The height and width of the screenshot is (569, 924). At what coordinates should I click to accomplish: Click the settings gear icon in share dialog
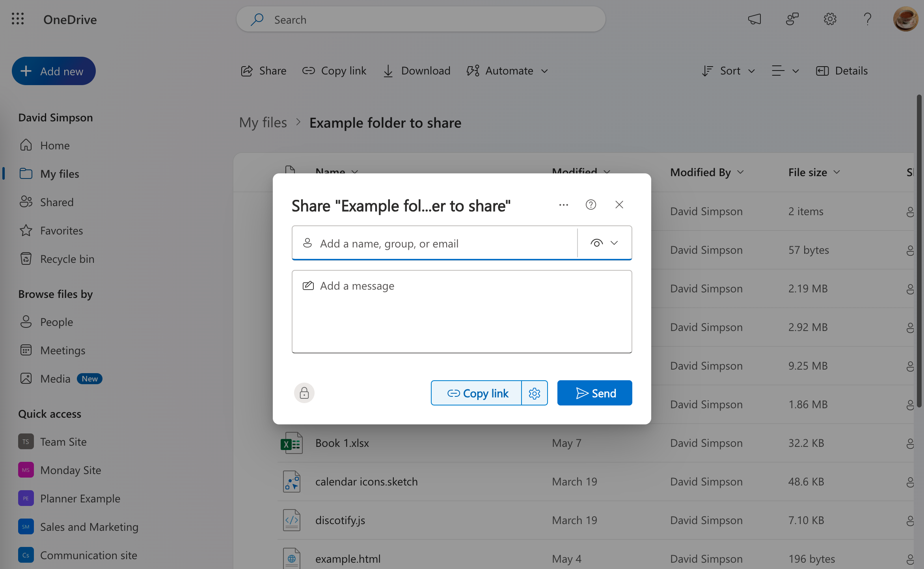(535, 393)
